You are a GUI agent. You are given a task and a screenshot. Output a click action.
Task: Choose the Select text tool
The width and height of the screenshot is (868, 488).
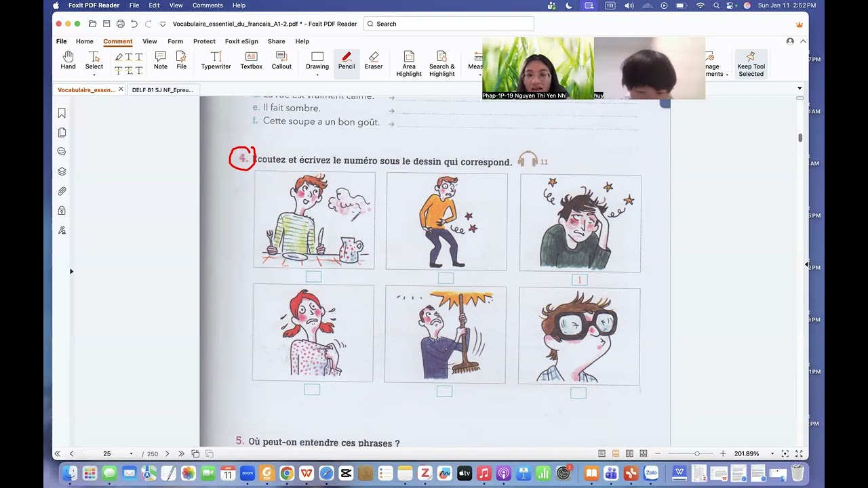click(94, 60)
